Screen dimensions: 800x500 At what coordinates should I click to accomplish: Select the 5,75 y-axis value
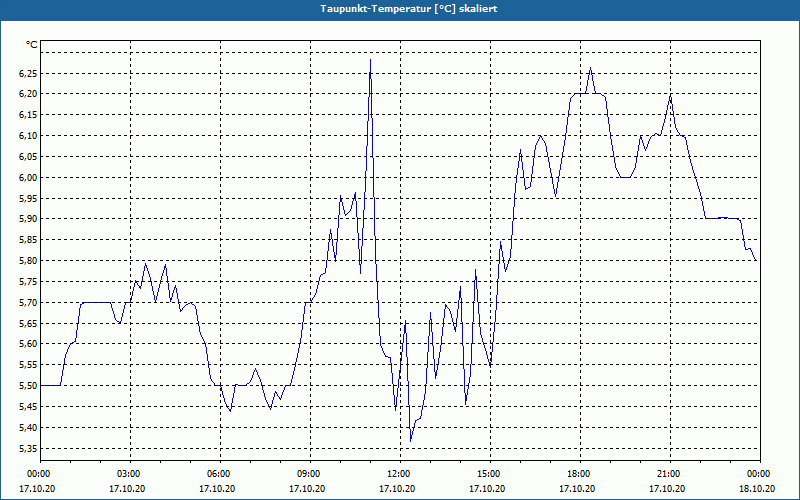(28, 282)
